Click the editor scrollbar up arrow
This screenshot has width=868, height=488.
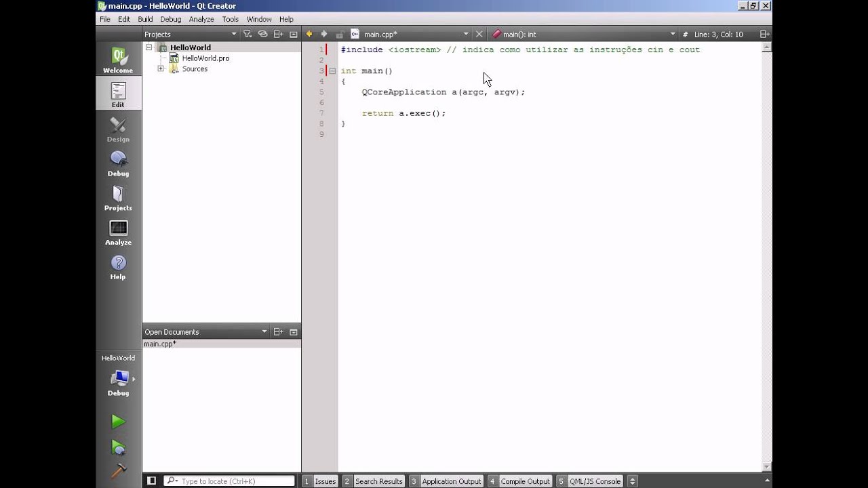(x=767, y=47)
